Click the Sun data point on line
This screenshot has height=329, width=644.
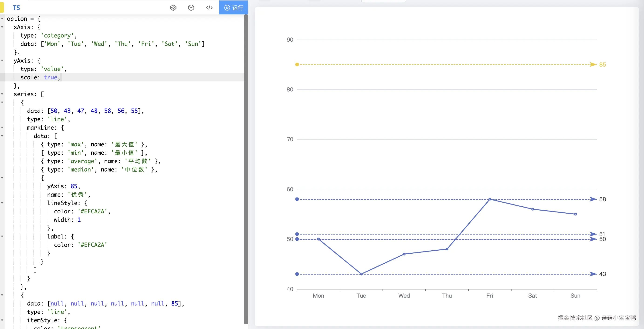(575, 214)
